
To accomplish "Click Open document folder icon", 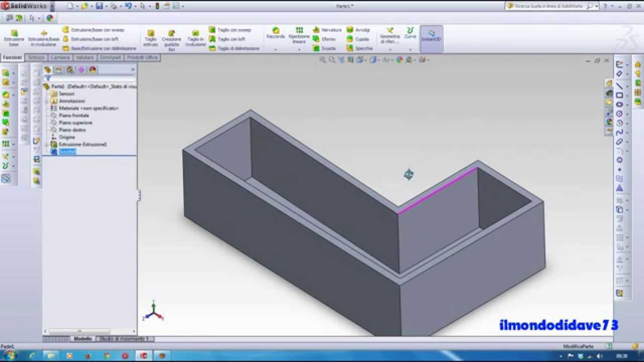I will point(85,6).
